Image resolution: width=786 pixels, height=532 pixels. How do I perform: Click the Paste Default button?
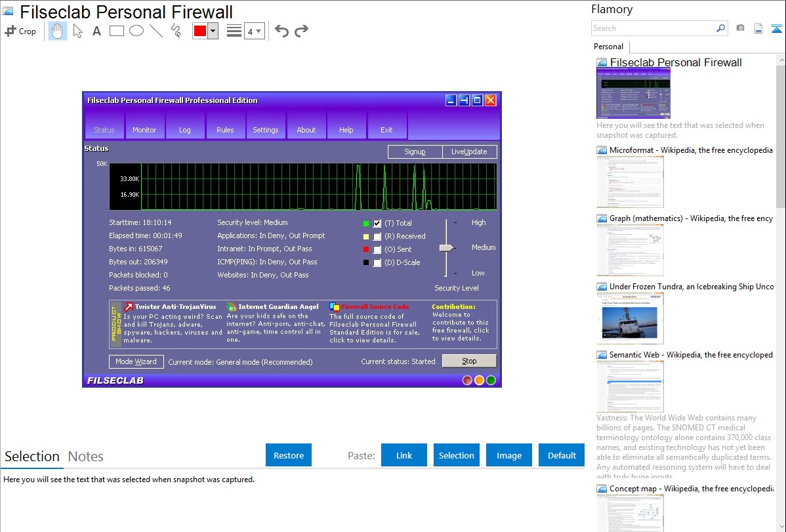(x=562, y=455)
